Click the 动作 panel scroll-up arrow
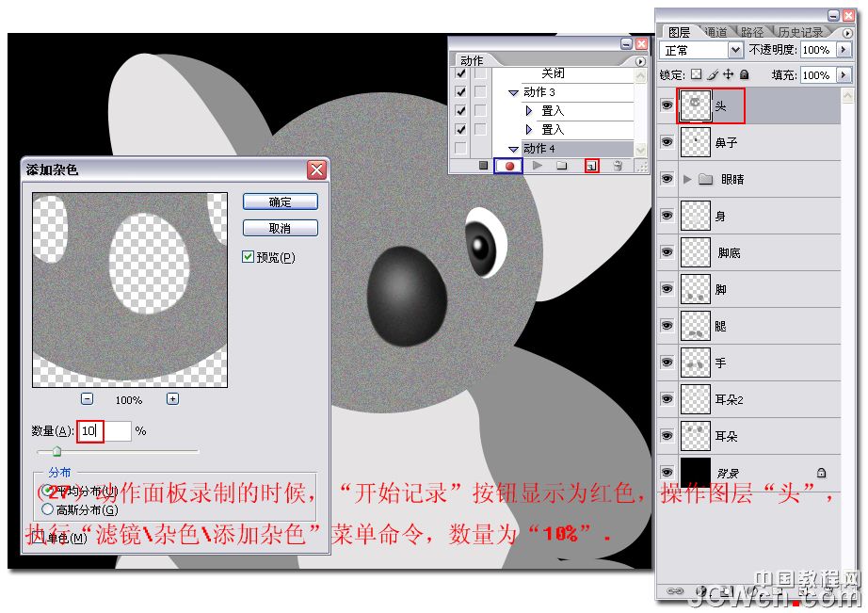Screen dimensions: 868x613 pos(640,74)
